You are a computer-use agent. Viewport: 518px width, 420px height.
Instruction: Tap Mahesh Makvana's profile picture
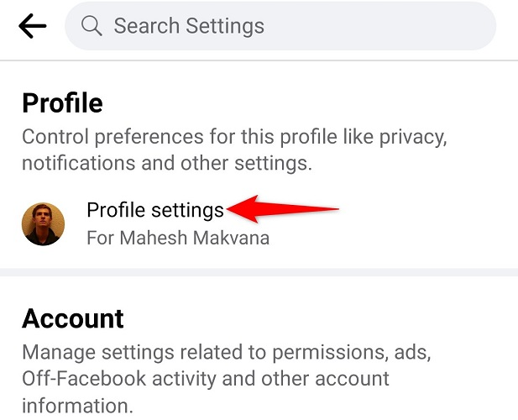pyautogui.click(x=43, y=223)
